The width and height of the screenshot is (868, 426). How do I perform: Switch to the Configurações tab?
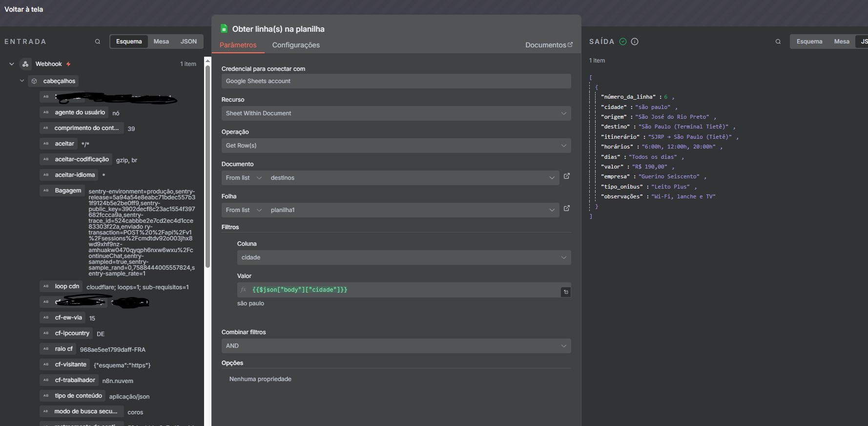296,45
